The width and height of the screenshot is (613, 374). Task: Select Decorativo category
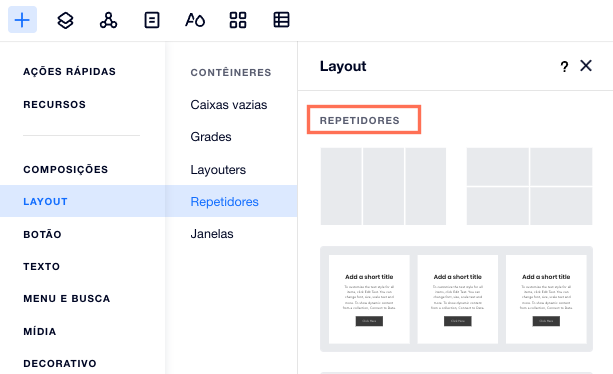point(60,363)
